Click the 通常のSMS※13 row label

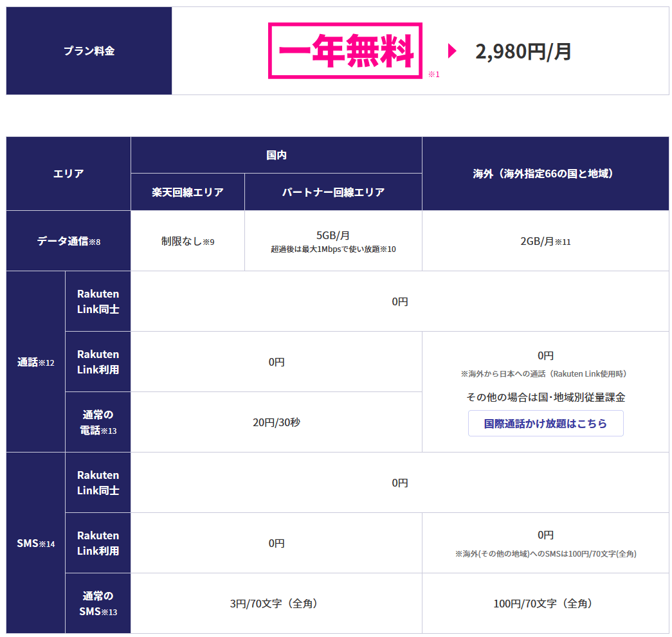click(x=98, y=603)
